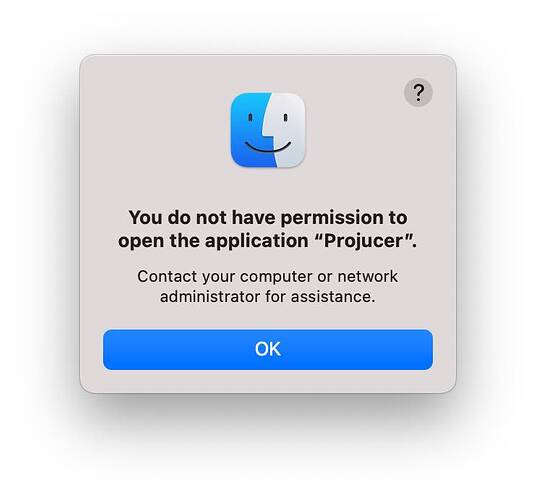
Task: Click the word "Projucer" in the heading
Action: click(364, 241)
